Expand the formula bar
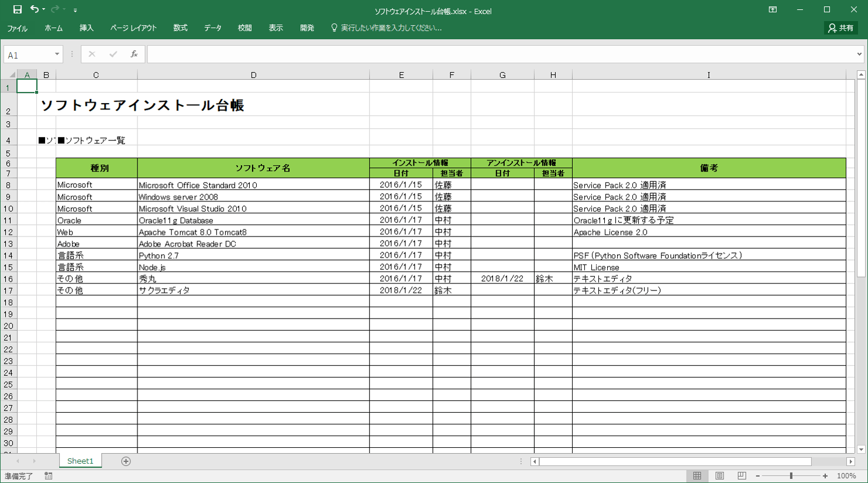Screen dimensions: 868x483 click(859, 54)
